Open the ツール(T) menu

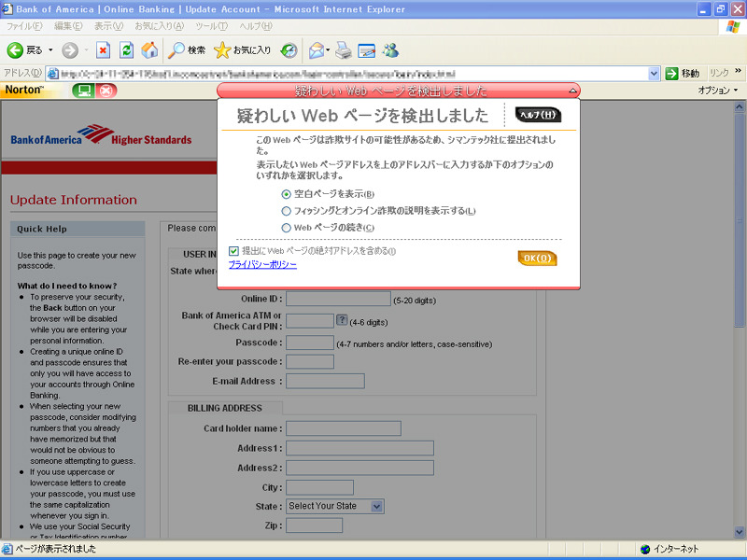pyautogui.click(x=212, y=26)
